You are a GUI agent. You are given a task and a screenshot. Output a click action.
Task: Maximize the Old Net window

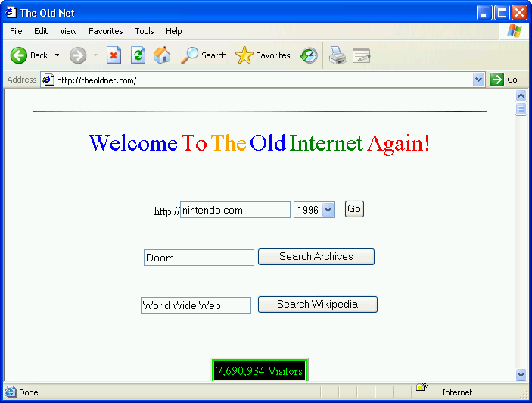click(502, 13)
